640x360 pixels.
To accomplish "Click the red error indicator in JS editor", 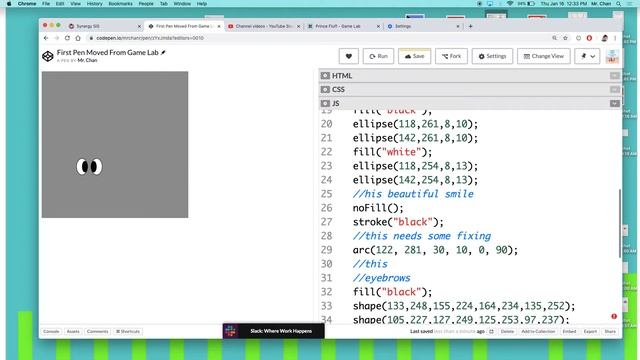I will (x=614, y=316).
